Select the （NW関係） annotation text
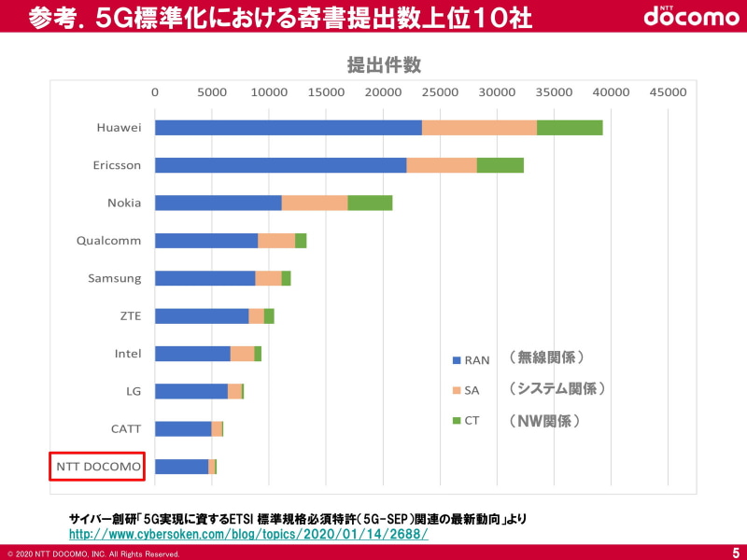This screenshot has width=747, height=560. [544, 421]
